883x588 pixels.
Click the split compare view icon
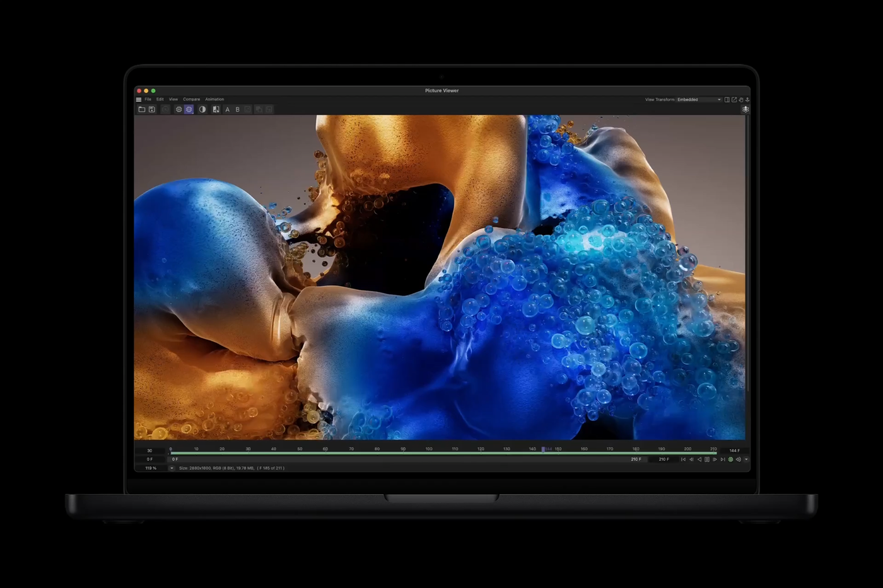pyautogui.click(x=216, y=110)
